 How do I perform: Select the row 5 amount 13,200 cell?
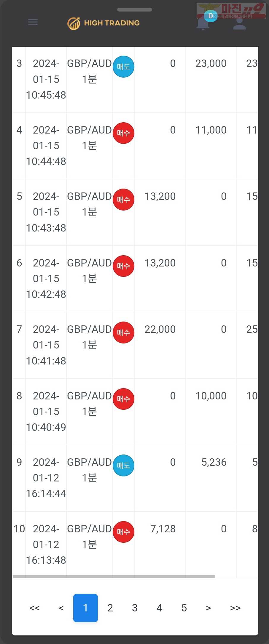[160, 197]
